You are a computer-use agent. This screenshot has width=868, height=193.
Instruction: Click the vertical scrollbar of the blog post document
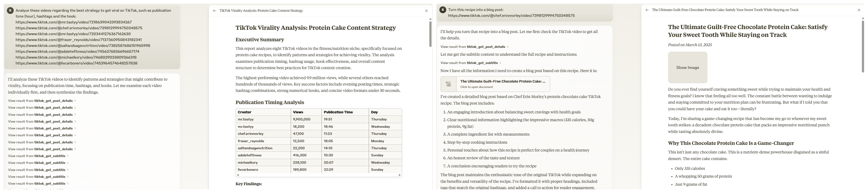click(863, 45)
